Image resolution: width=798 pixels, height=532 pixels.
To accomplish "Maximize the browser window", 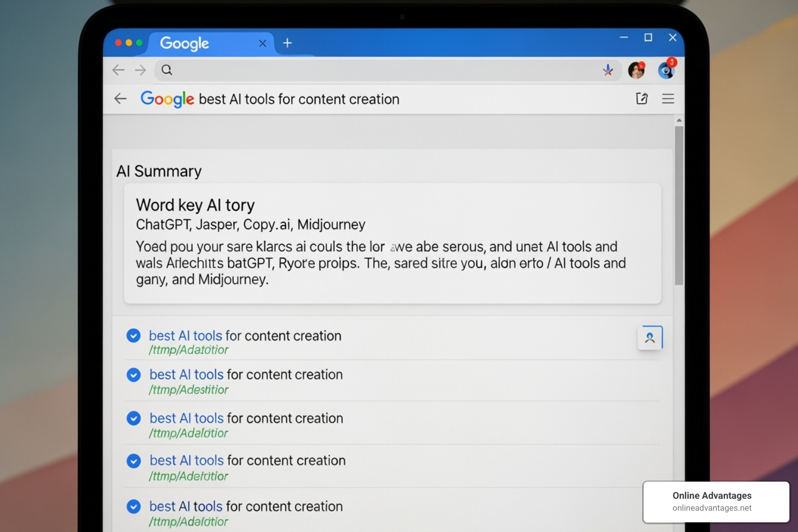I will 648,37.
